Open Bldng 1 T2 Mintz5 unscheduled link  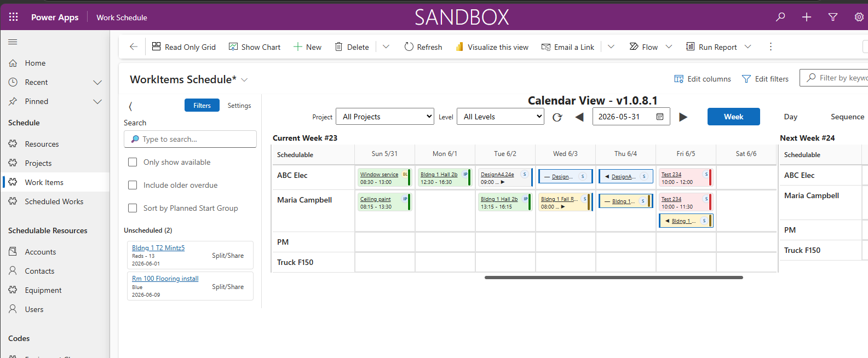pyautogui.click(x=158, y=248)
